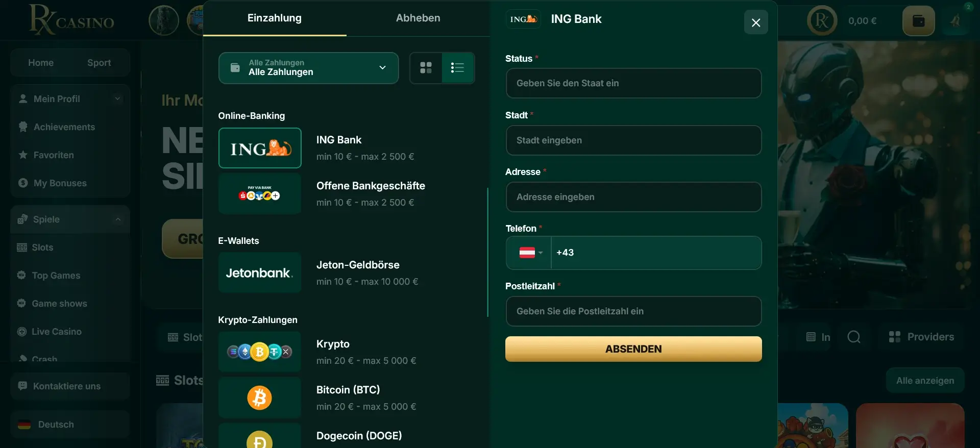Select the Bitcoin (BTC) icon

pyautogui.click(x=260, y=398)
